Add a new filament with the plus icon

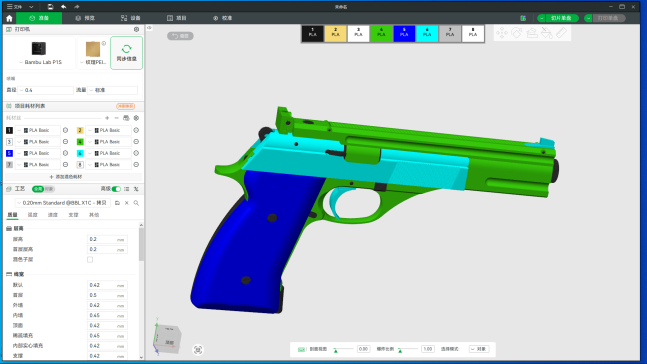107,118
